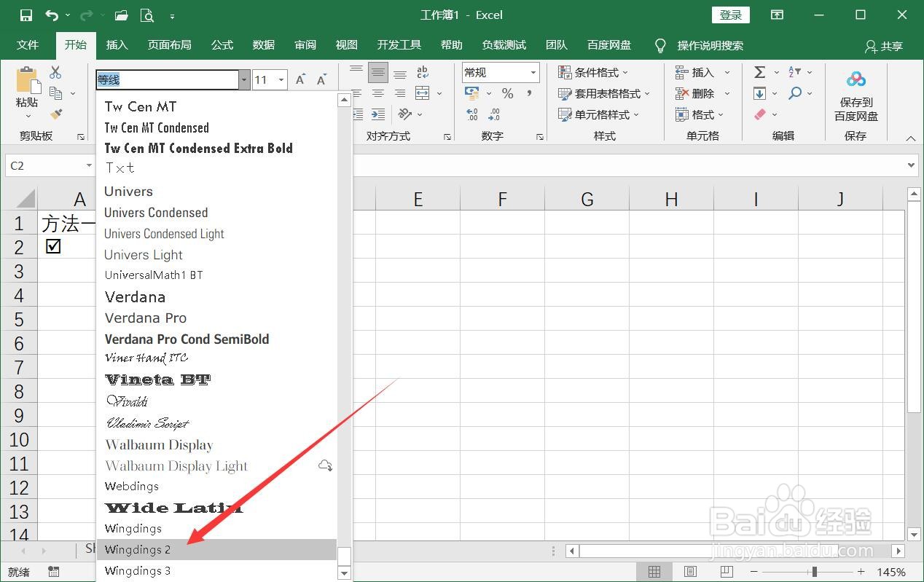
Task: Toggle Middle Align vertical alignment
Action: [377, 72]
